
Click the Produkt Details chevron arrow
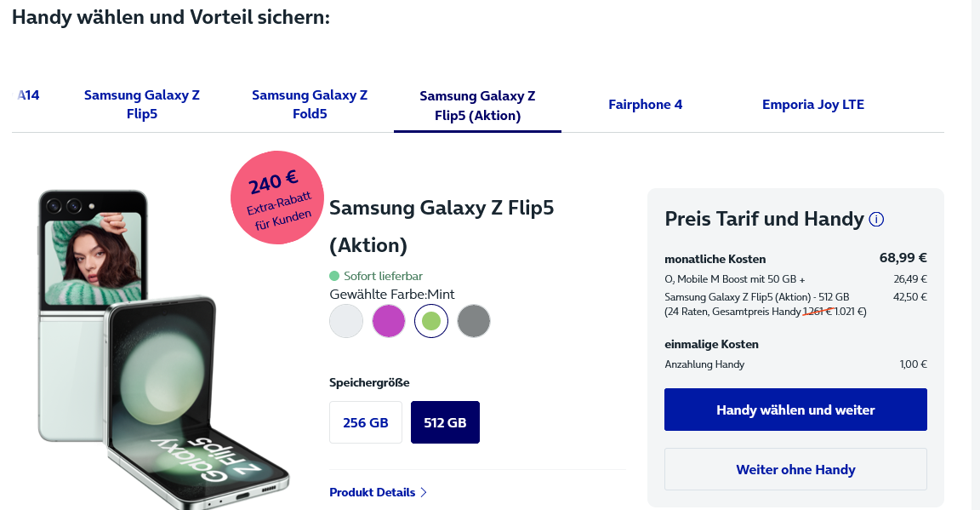(424, 492)
